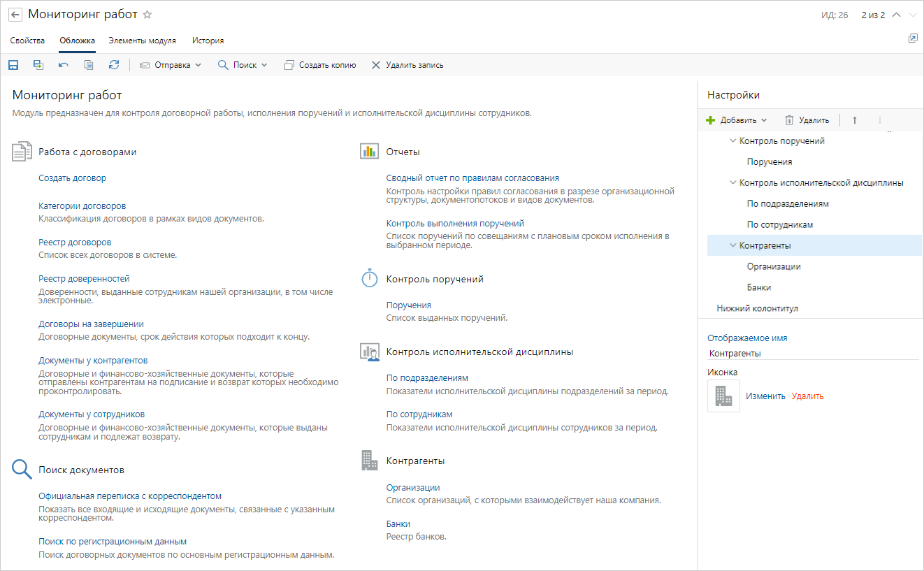This screenshot has width=924, height=571.
Task: Move selected item up with arrow icon
Action: 854,120
